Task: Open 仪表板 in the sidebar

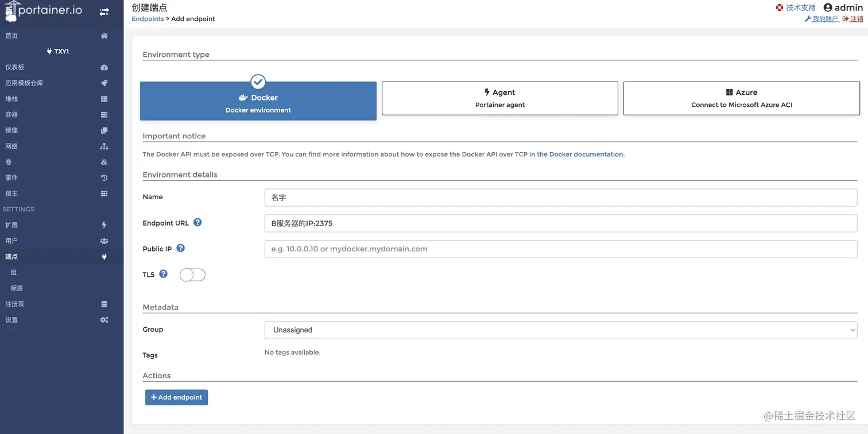Action: [x=15, y=67]
